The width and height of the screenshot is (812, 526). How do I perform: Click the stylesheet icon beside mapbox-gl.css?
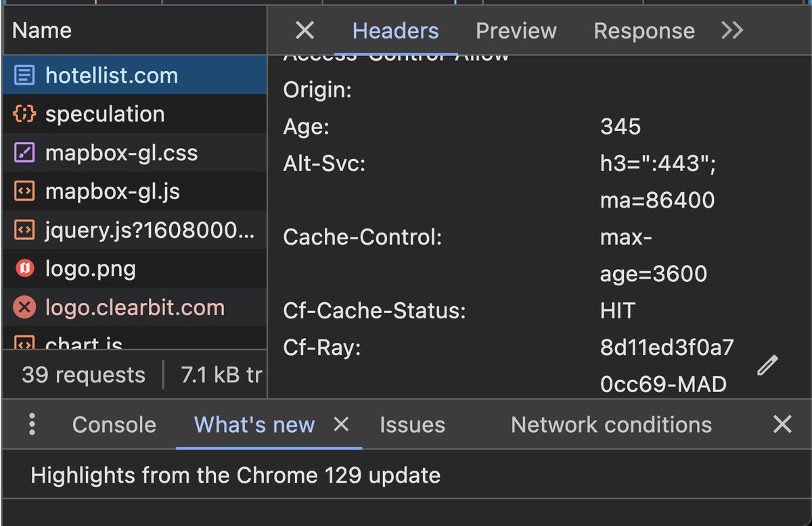coord(24,152)
